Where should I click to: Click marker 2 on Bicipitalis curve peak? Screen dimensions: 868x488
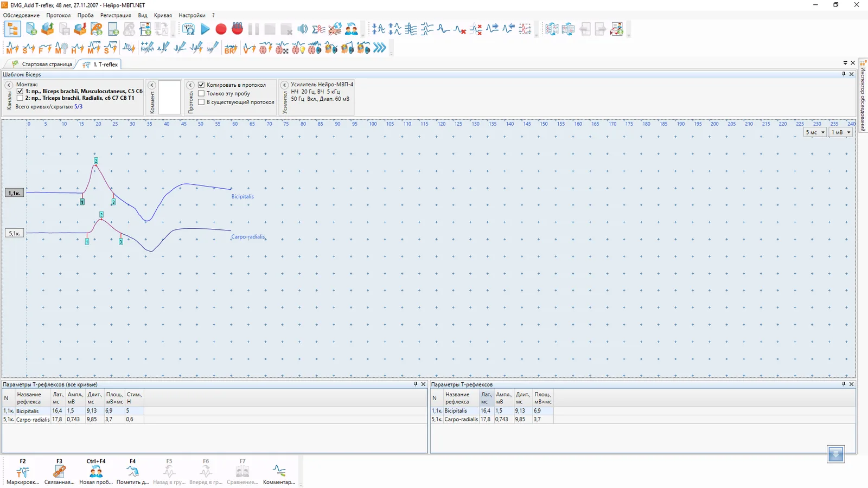(96, 161)
